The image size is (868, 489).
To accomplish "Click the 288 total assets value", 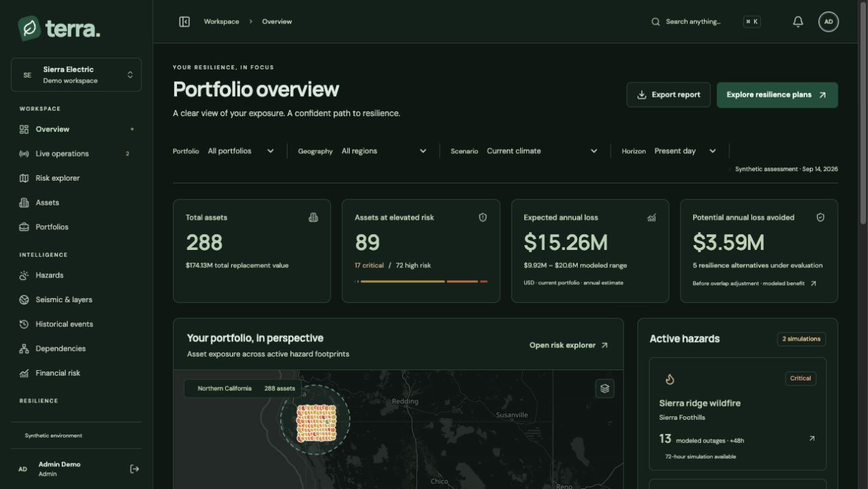I will click(204, 242).
